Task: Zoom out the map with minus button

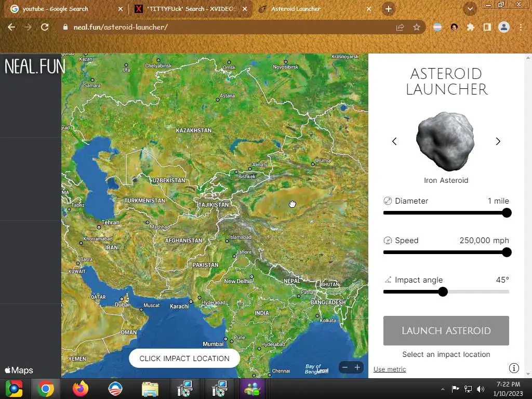Action: tap(345, 367)
